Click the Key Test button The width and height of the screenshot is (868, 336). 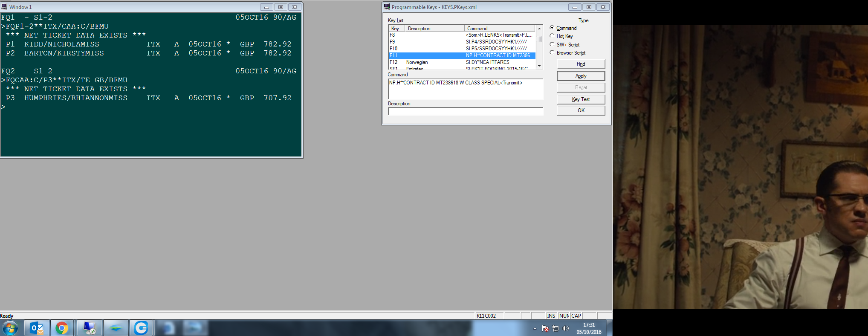click(581, 99)
